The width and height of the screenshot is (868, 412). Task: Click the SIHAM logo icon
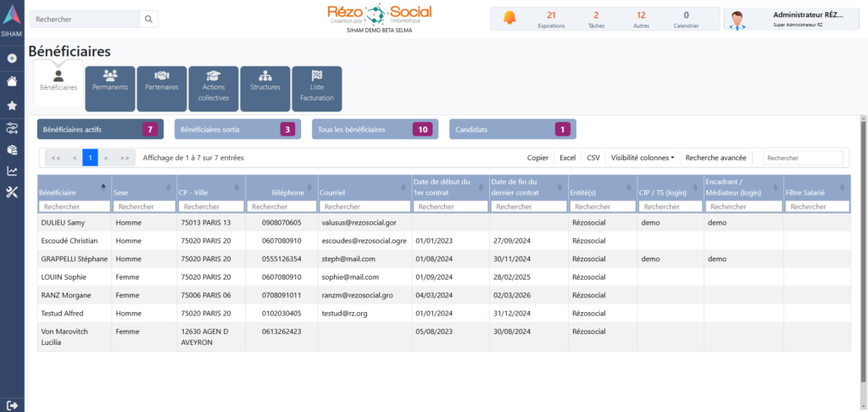coord(12,14)
